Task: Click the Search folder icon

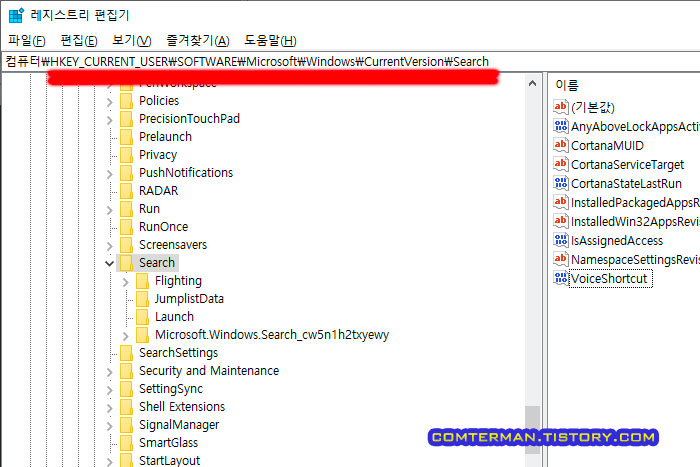Action: [x=127, y=263]
